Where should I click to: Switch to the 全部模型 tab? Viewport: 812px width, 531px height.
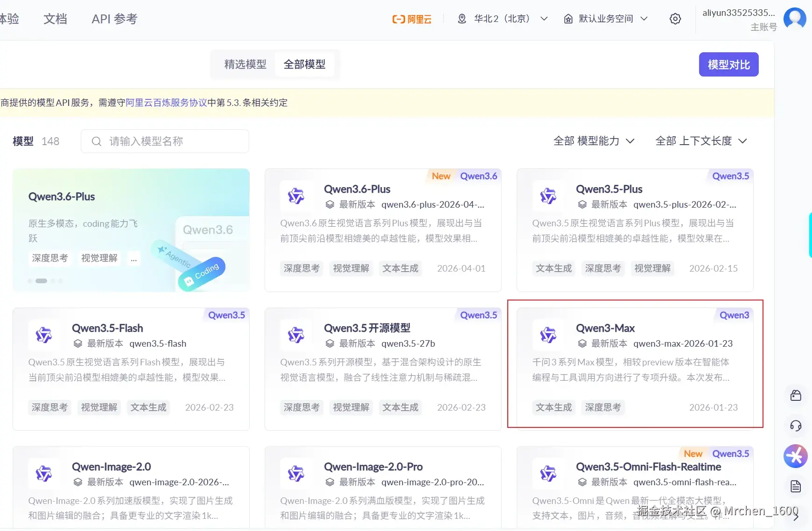(x=304, y=64)
